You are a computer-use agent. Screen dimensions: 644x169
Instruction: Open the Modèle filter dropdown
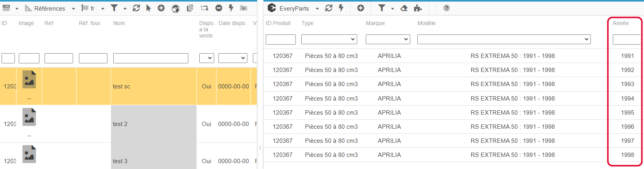click(504, 39)
